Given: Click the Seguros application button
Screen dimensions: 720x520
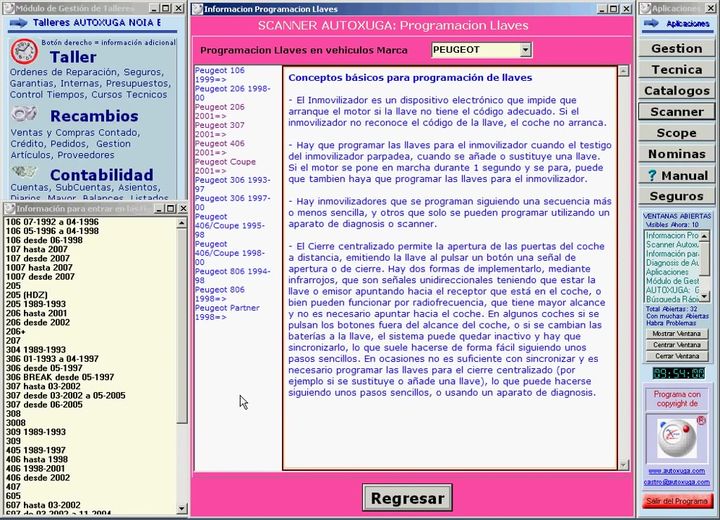Looking at the screenshot, I should click(x=676, y=196).
